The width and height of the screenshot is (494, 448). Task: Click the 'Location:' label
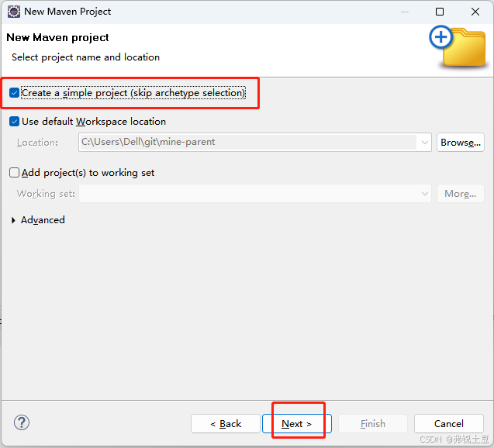(x=37, y=143)
